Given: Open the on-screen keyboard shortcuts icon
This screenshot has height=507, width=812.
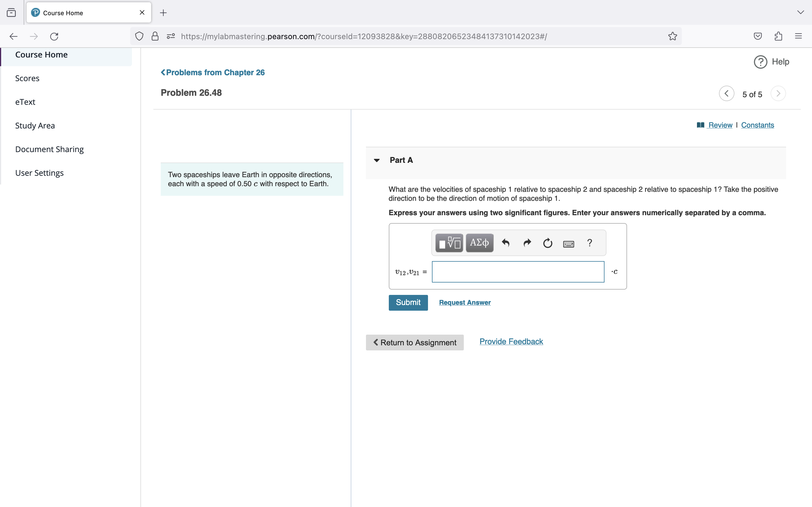Looking at the screenshot, I should (569, 243).
